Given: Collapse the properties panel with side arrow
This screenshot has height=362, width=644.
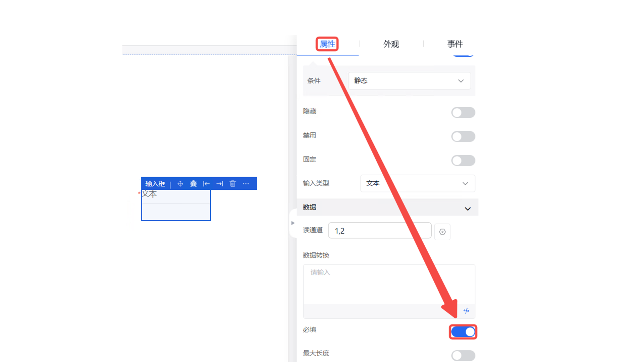Looking at the screenshot, I should pyautogui.click(x=293, y=223).
